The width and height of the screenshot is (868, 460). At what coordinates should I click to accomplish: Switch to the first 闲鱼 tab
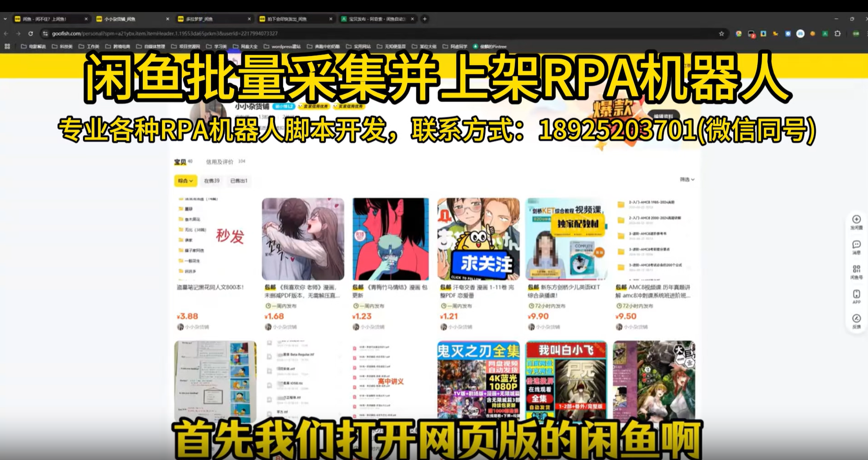click(51, 19)
